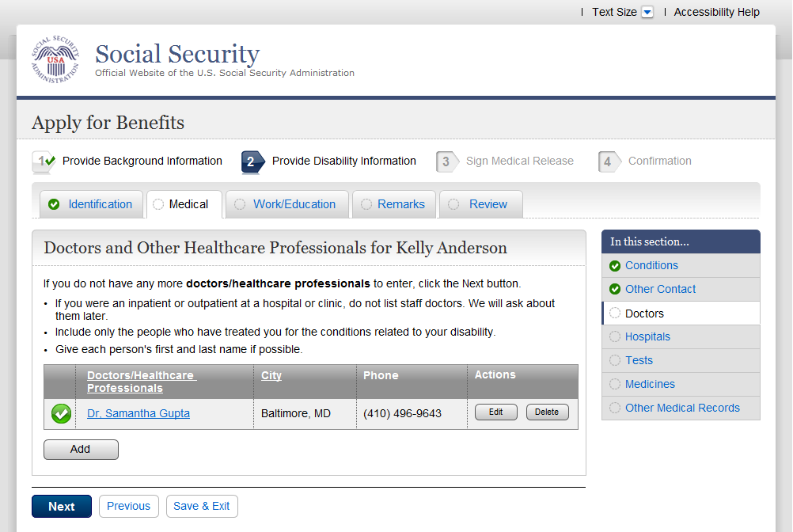The width and height of the screenshot is (793, 532).
Task: Delete the Dr. Samantha Gupta entry
Action: tap(547, 412)
